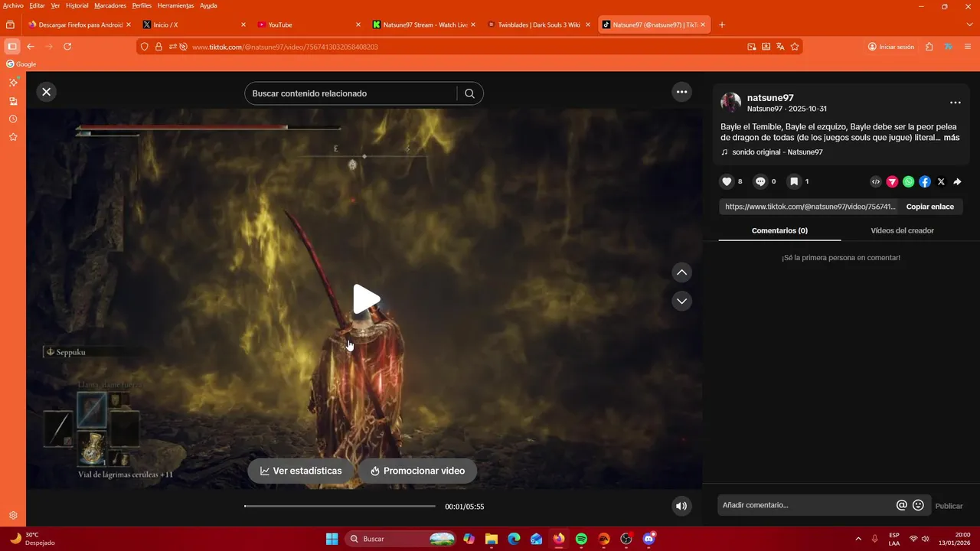
Task: Switch to Natsune97 Stream tab
Action: pyautogui.click(x=423, y=24)
